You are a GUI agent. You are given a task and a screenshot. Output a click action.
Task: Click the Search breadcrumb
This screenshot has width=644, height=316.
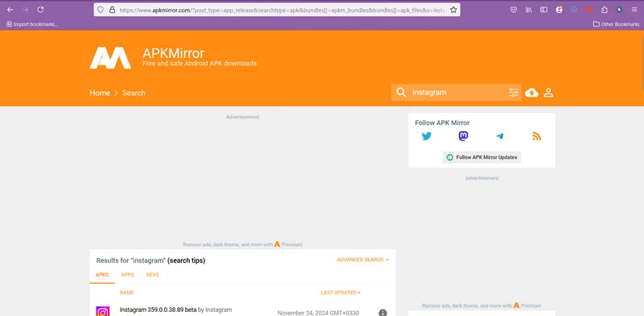[134, 93]
